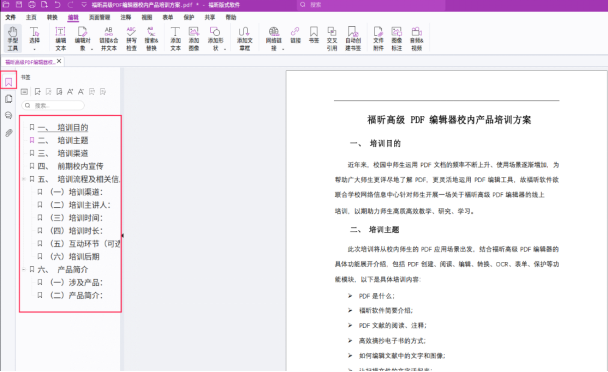This screenshot has height=372, width=608.
Task: Activate Edit Object (编辑对象) tool
Action: point(82,38)
